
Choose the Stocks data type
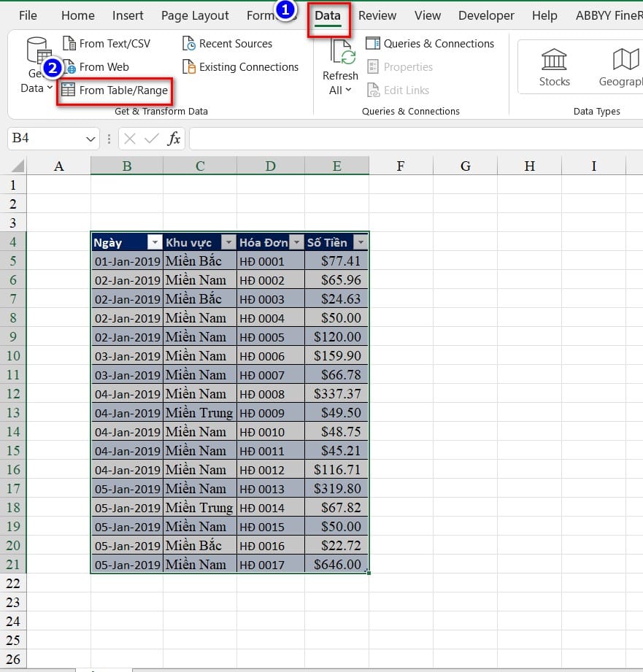coord(554,66)
